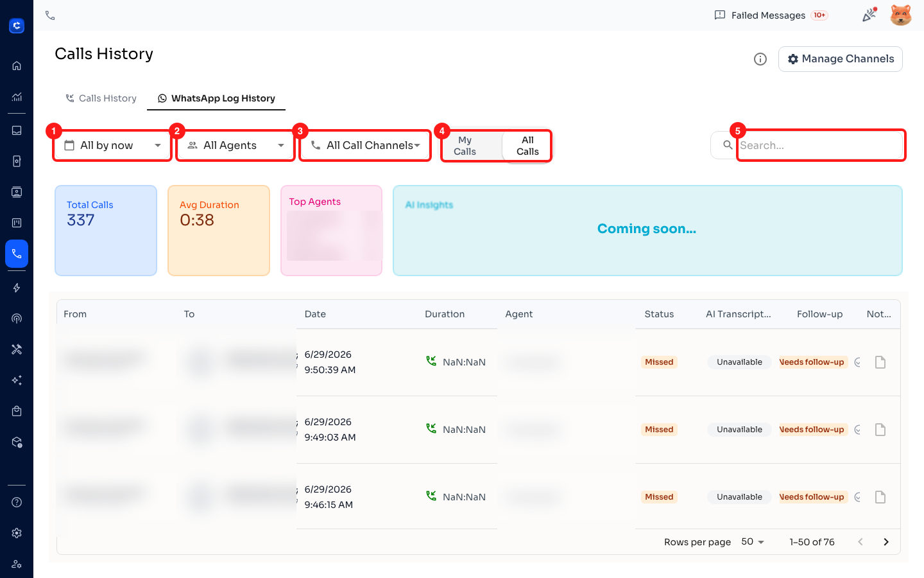Select the highlighted Calls phone icon in sidebar
Viewport: 924px width, 578px height.
17,254
